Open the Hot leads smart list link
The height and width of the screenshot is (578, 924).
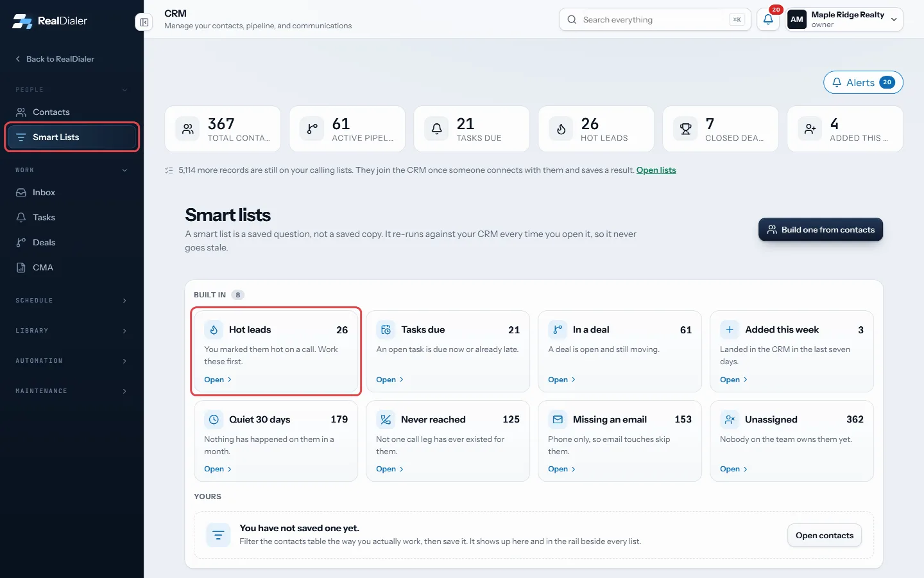click(218, 380)
